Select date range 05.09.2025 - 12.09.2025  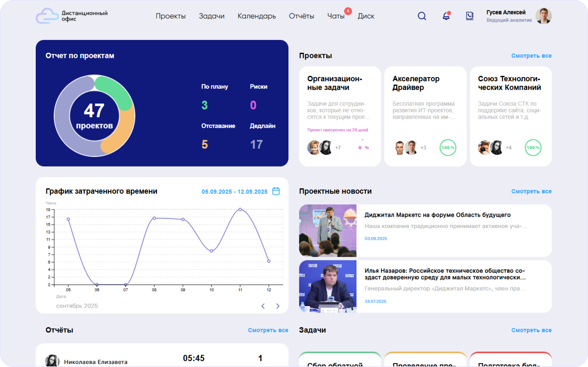(234, 192)
